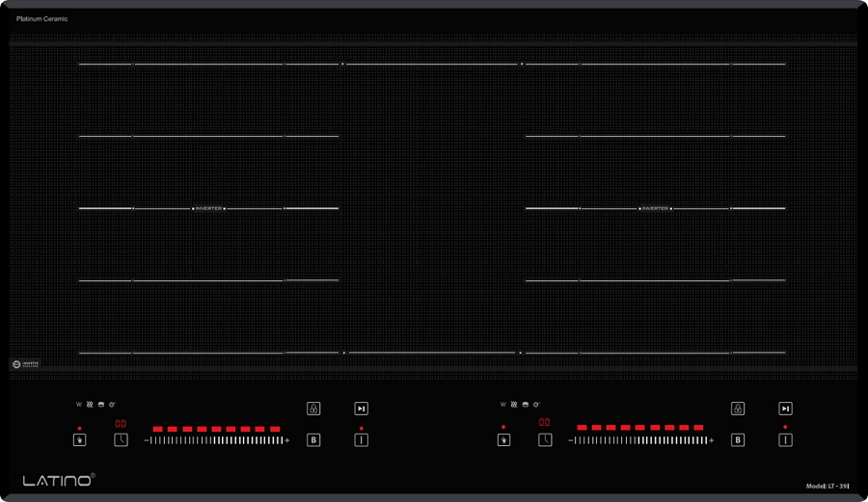Activate the right zone Boost B key
This screenshot has height=502, width=868.
tap(738, 440)
